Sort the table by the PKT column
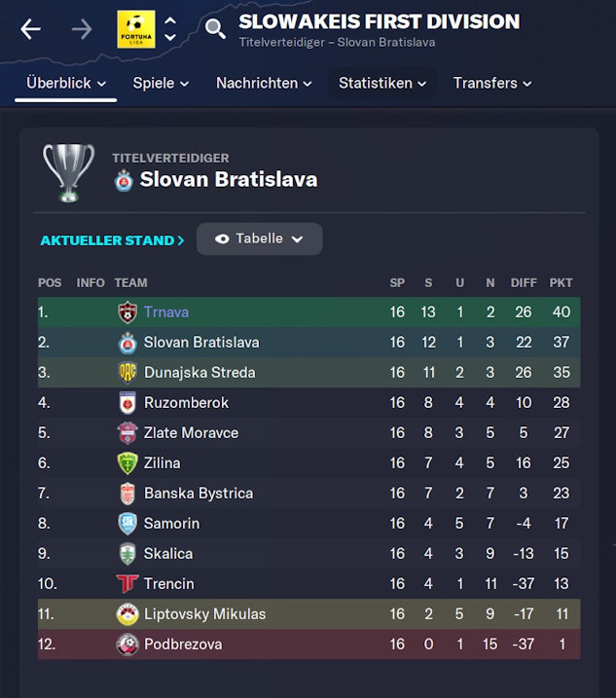The height and width of the screenshot is (698, 616). (x=561, y=282)
